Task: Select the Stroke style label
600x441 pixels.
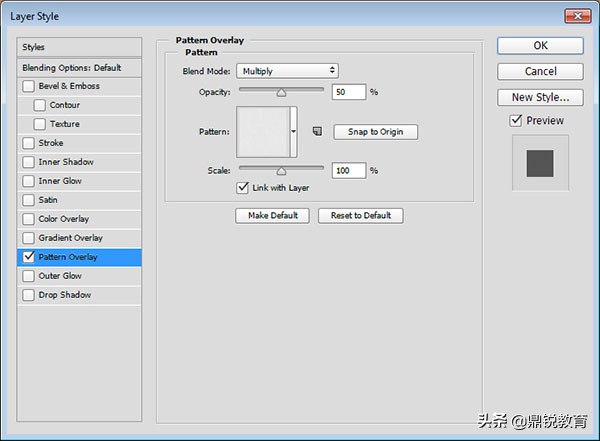Action: tap(51, 143)
